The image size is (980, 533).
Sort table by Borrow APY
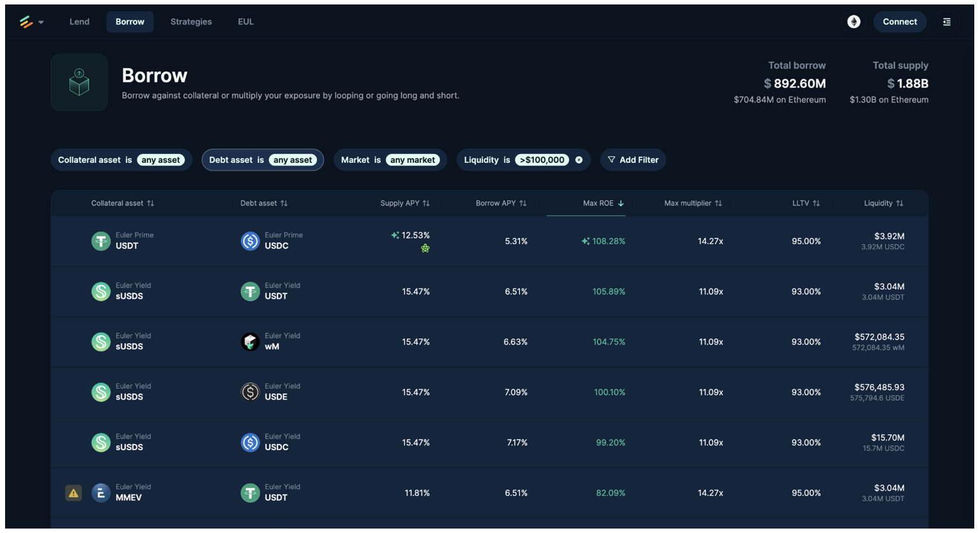click(501, 204)
